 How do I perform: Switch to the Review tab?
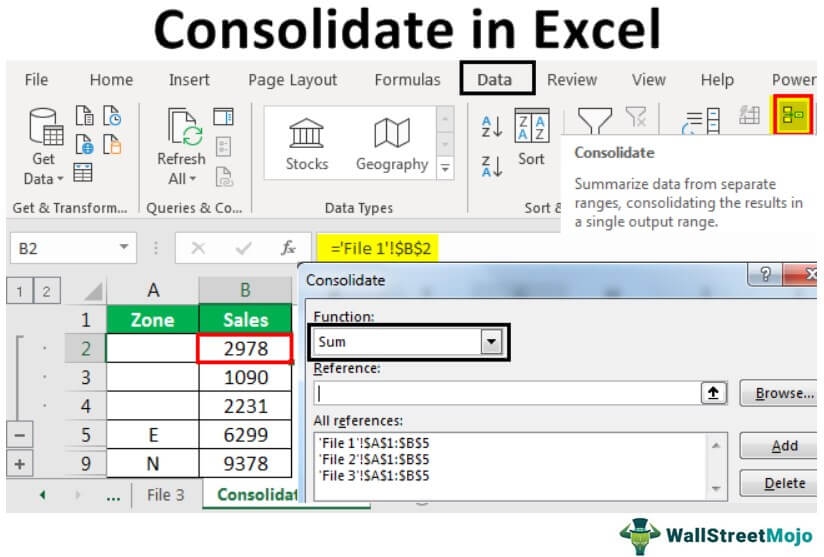pos(572,80)
